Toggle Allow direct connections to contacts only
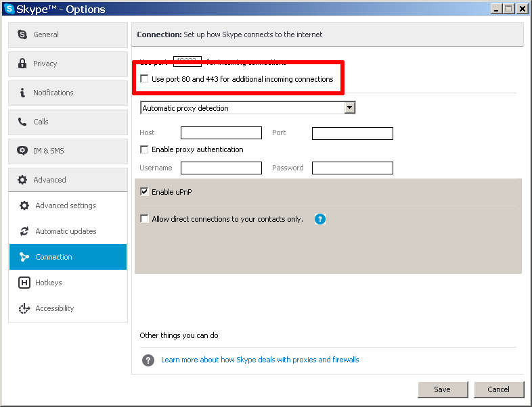 click(144, 219)
